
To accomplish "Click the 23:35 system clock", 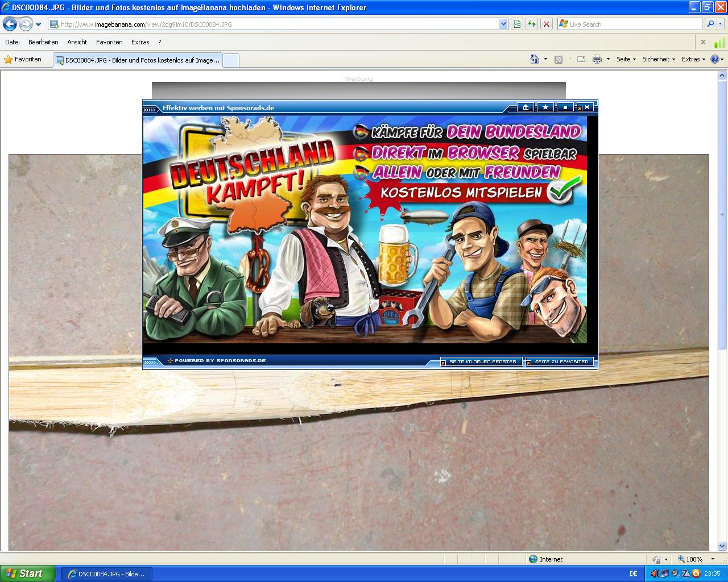I will [712, 574].
